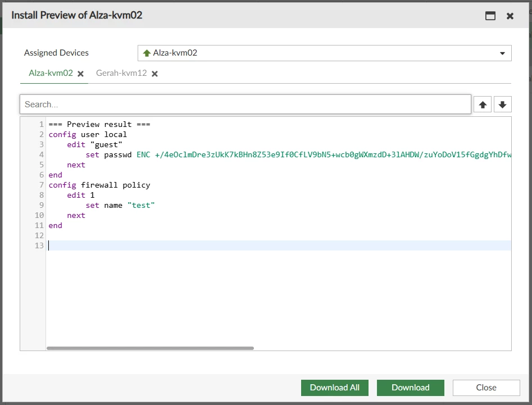Click Download All button
This screenshot has height=405, width=532.
tap(334, 388)
